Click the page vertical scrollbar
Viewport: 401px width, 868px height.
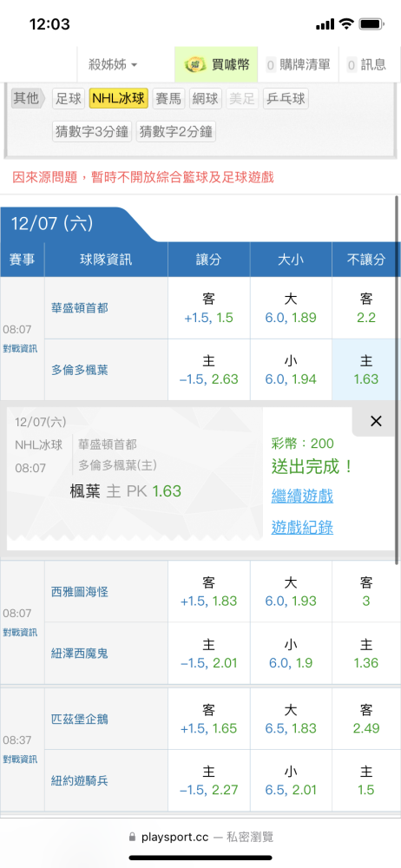click(x=398, y=379)
